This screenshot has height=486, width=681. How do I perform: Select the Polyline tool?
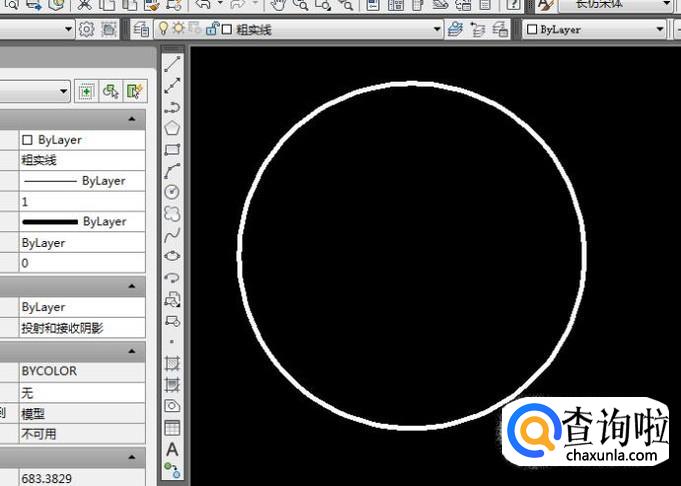coord(172,107)
